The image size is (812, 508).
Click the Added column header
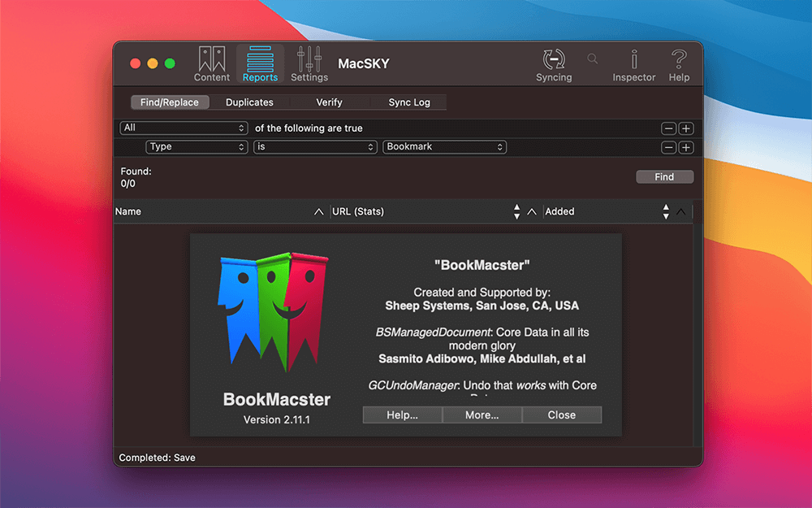click(x=618, y=211)
